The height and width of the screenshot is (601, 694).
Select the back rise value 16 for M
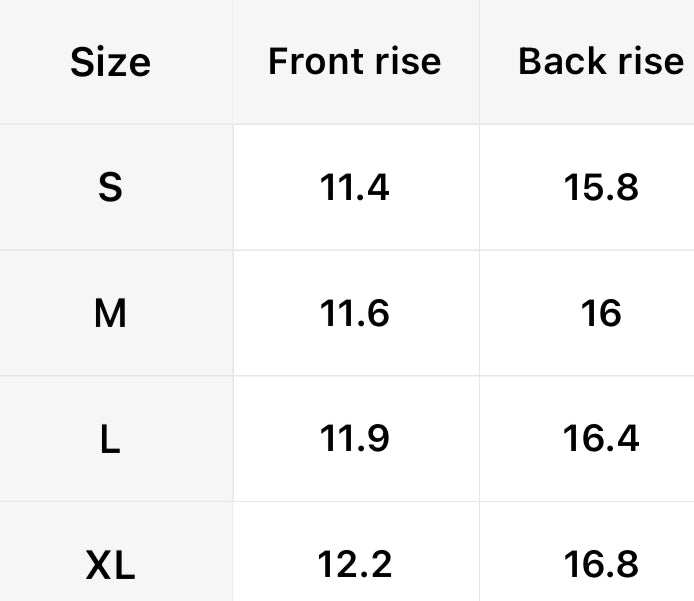(x=601, y=314)
